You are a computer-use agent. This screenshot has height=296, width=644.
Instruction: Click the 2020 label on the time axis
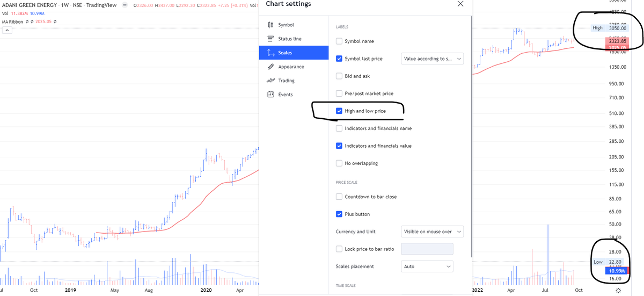(x=207, y=290)
